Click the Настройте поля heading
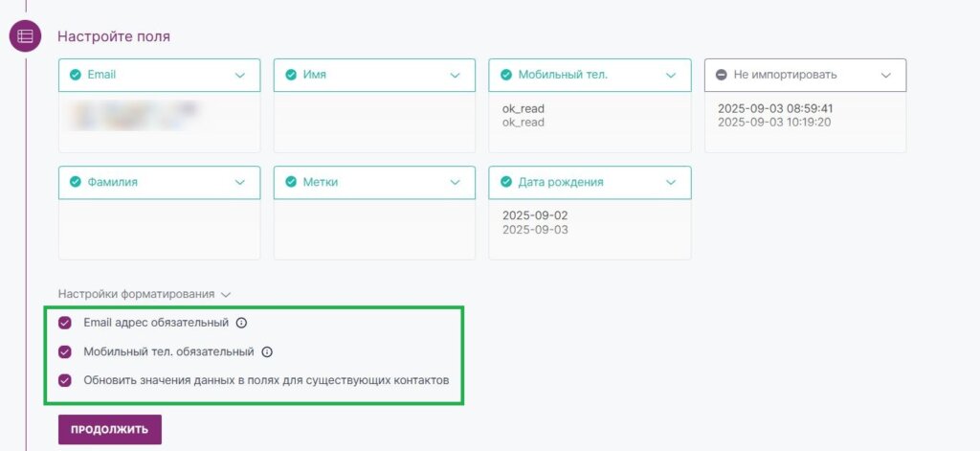Image resolution: width=980 pixels, height=451 pixels. pos(114,36)
